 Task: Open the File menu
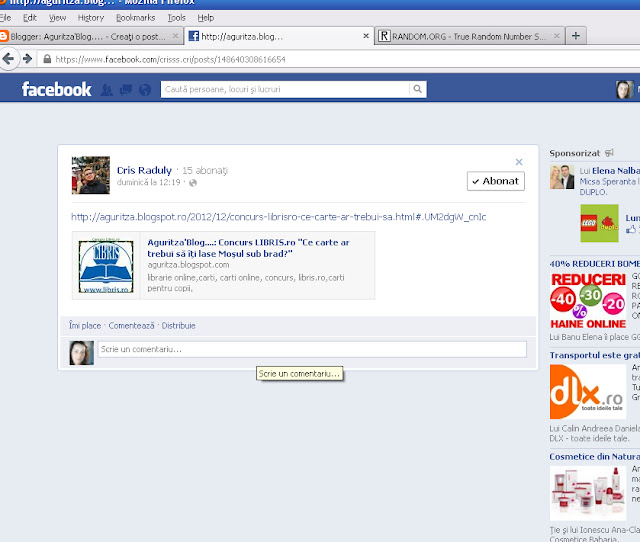pos(5,18)
